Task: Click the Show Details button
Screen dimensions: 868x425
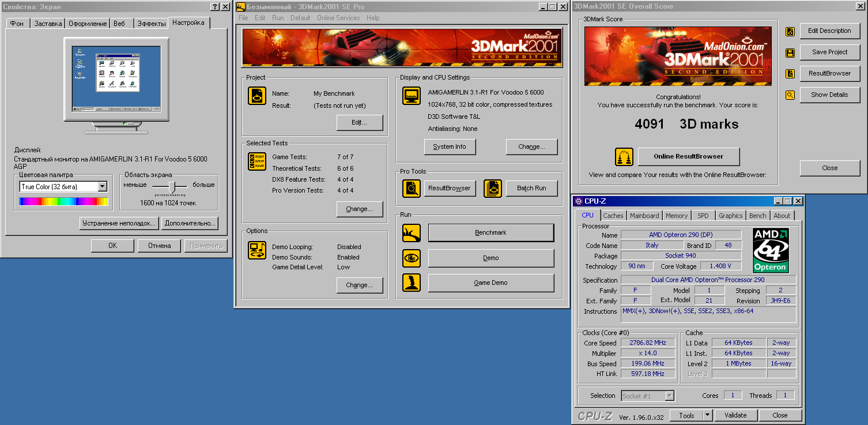Action: 830,95
